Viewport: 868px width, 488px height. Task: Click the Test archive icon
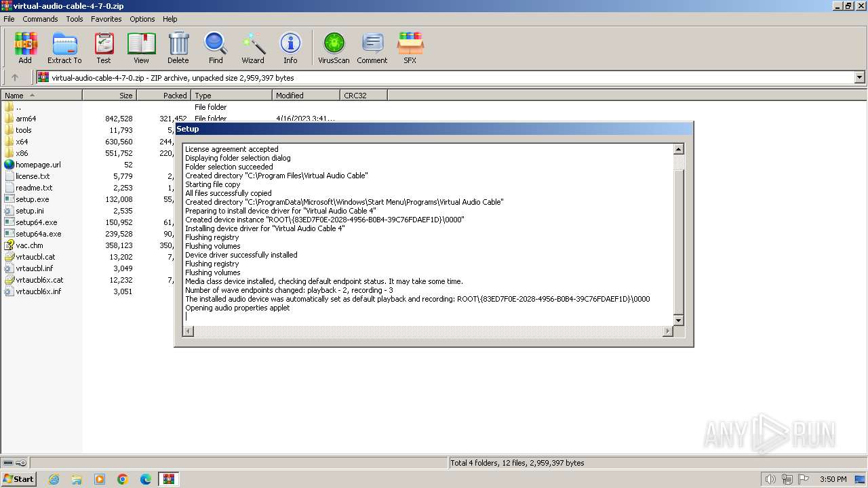point(104,47)
